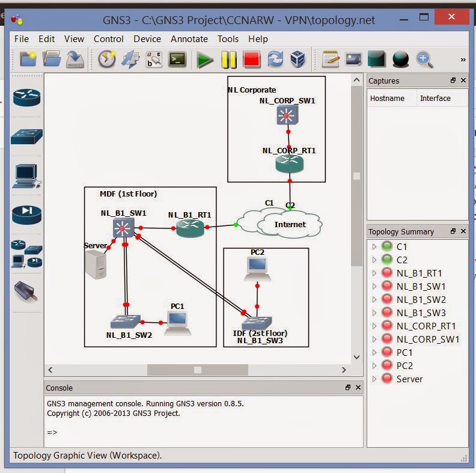Close the Topology Summary panel
The width and height of the screenshot is (476, 473).
pos(463,231)
